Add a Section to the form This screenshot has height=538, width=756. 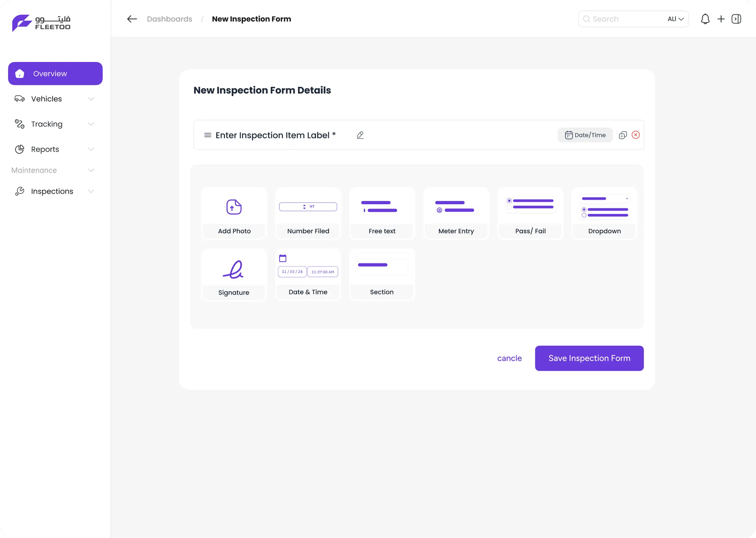click(x=382, y=275)
